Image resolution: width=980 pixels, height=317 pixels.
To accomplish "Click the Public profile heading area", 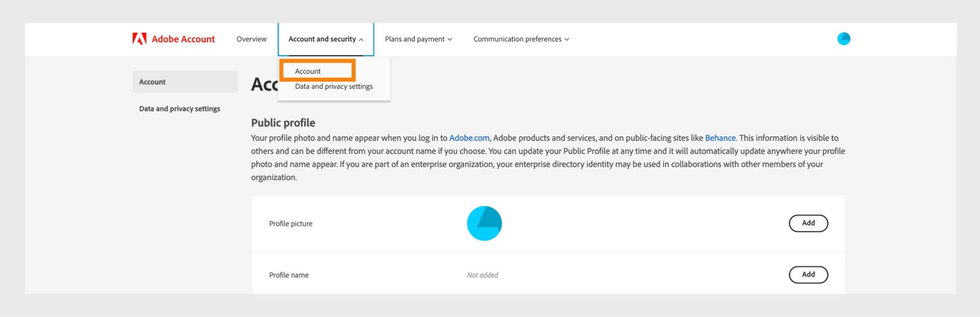I will (x=283, y=123).
